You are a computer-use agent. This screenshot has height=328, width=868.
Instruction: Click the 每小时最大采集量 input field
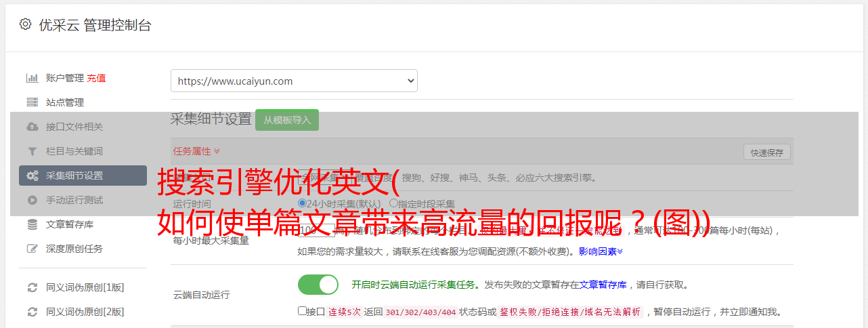[x=316, y=230]
